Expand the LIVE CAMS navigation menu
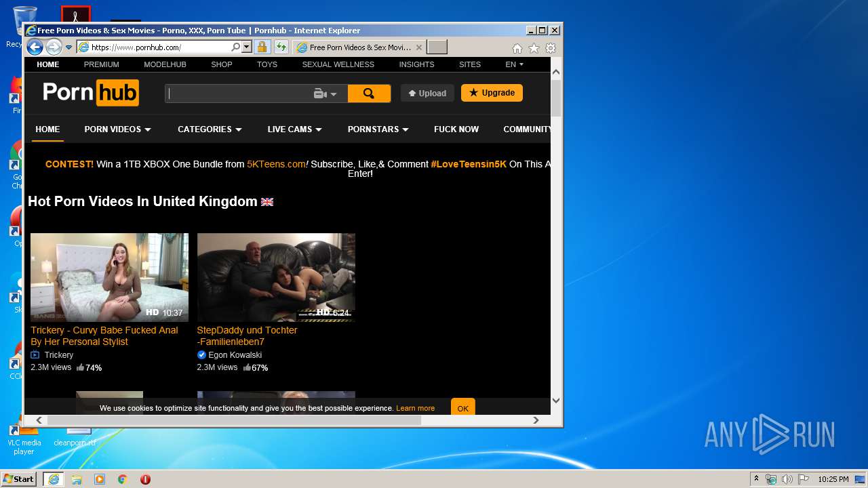The image size is (868, 488). tap(294, 129)
